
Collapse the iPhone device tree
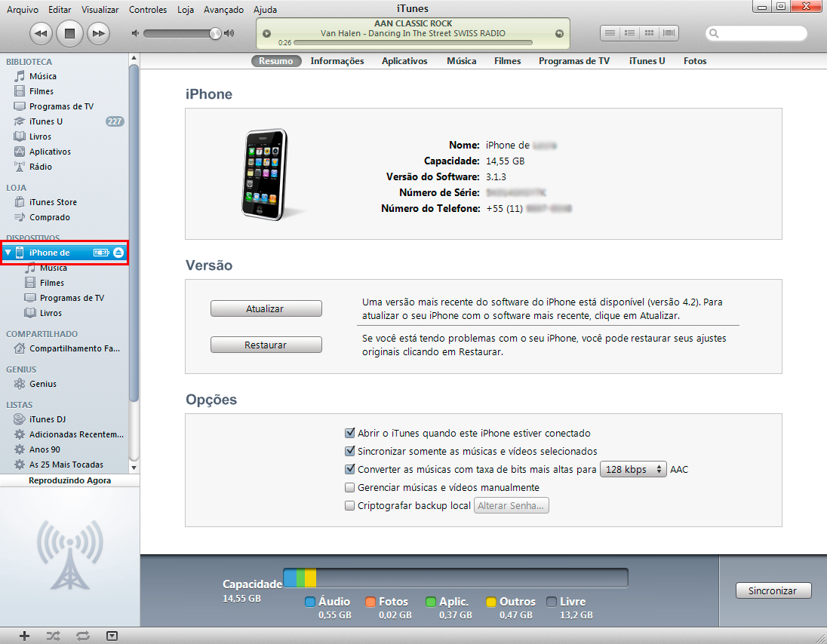(x=8, y=253)
